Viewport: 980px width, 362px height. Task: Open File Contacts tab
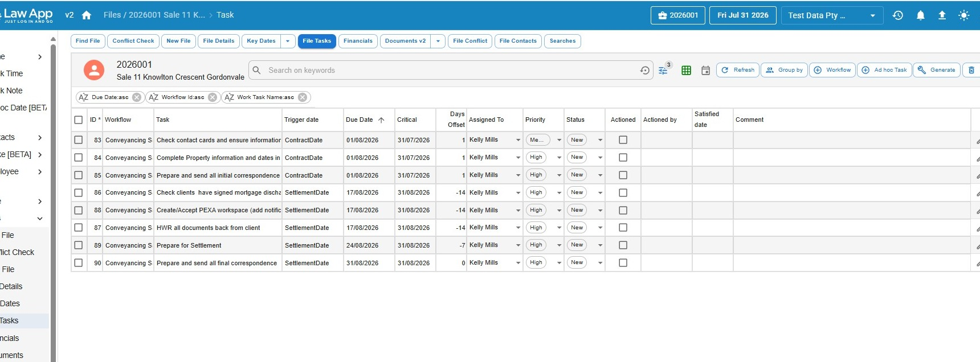(x=518, y=41)
